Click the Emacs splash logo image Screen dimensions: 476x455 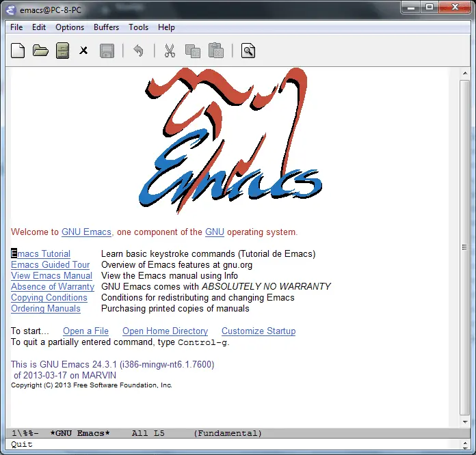[x=230, y=141]
